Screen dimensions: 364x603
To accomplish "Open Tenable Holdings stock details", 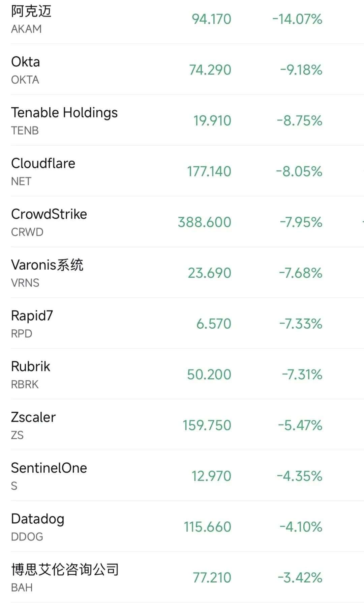I will click(64, 113).
